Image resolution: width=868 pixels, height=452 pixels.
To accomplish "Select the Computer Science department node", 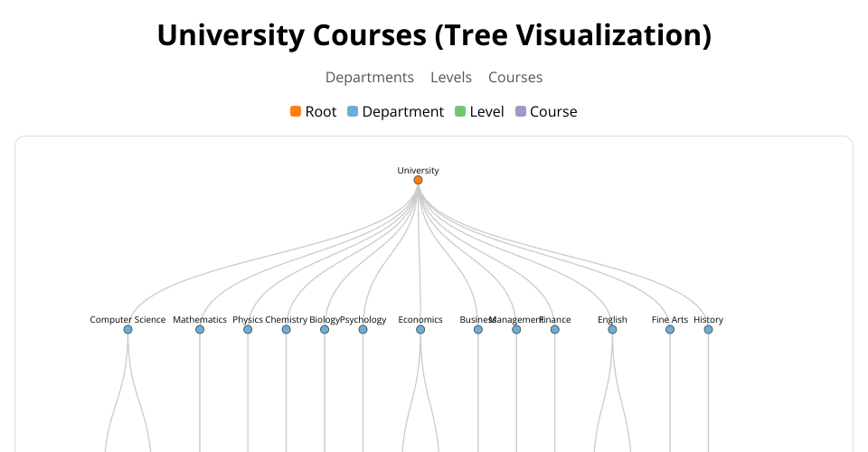I will 127,330.
